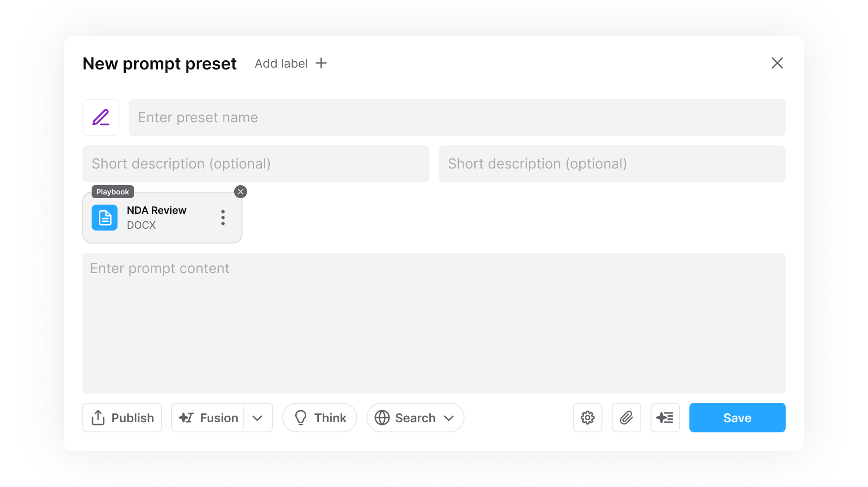Click the paperclip attachment icon

coord(626,418)
